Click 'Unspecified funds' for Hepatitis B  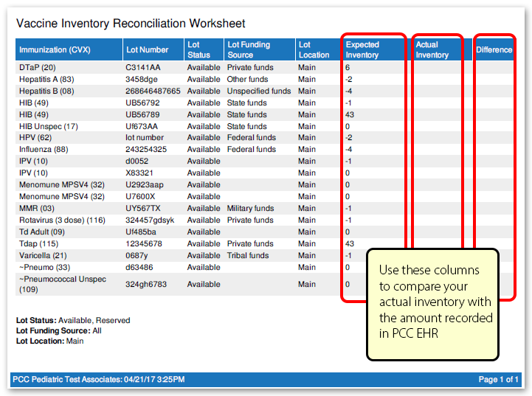(259, 91)
